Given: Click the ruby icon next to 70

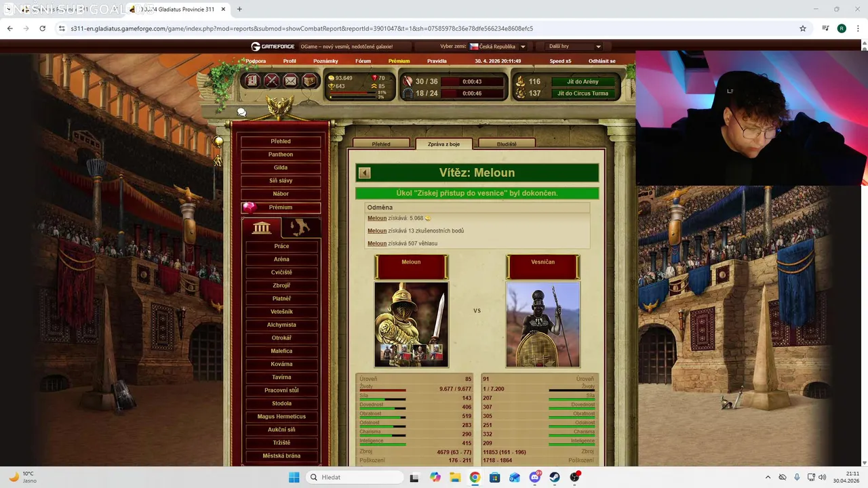Looking at the screenshot, I should pyautogui.click(x=374, y=78).
